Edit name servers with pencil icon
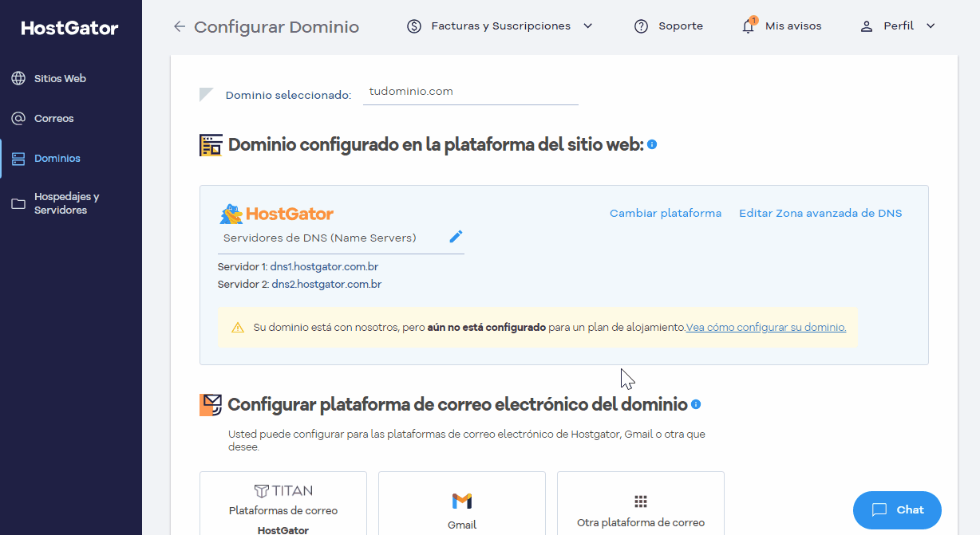The image size is (980, 535). point(456,236)
